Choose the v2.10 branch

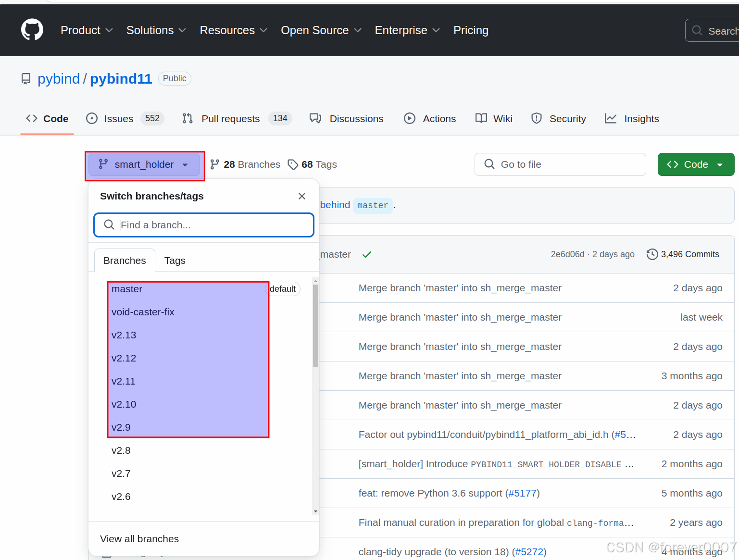(124, 404)
